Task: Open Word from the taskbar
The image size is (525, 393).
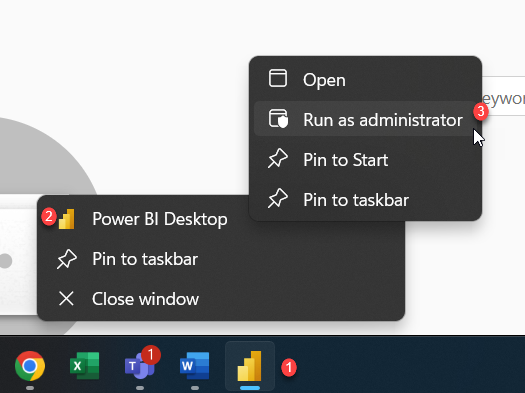Action: (195, 366)
